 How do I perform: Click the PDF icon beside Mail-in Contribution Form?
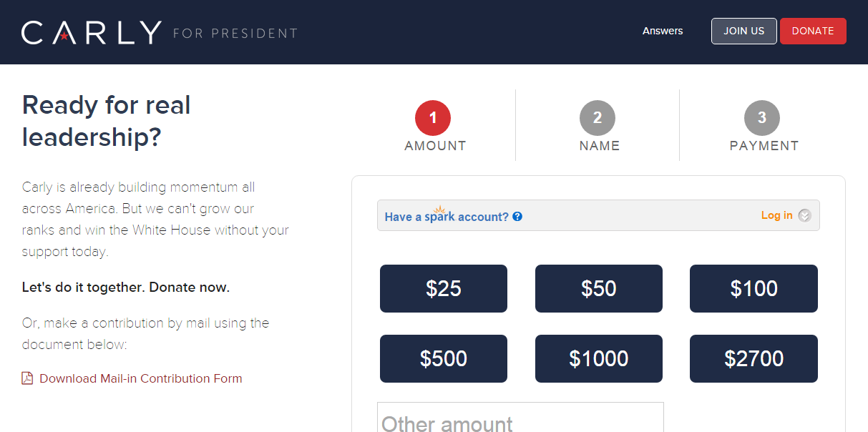[x=27, y=378]
